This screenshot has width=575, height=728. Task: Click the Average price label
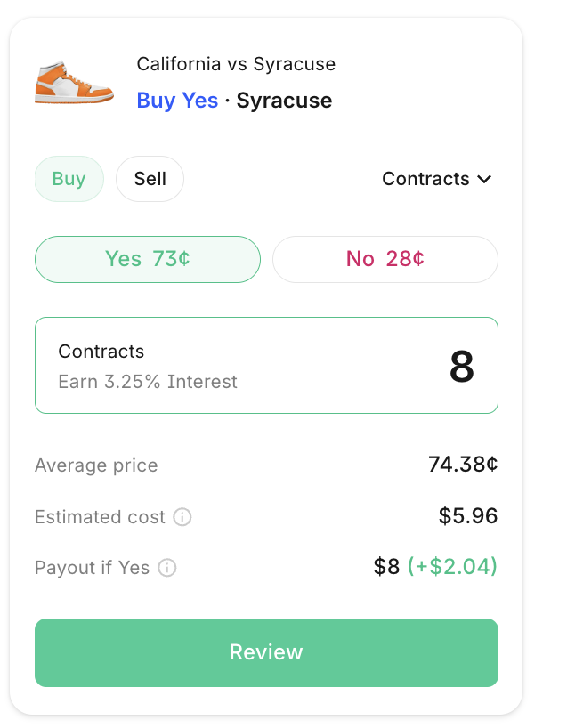[x=96, y=465]
